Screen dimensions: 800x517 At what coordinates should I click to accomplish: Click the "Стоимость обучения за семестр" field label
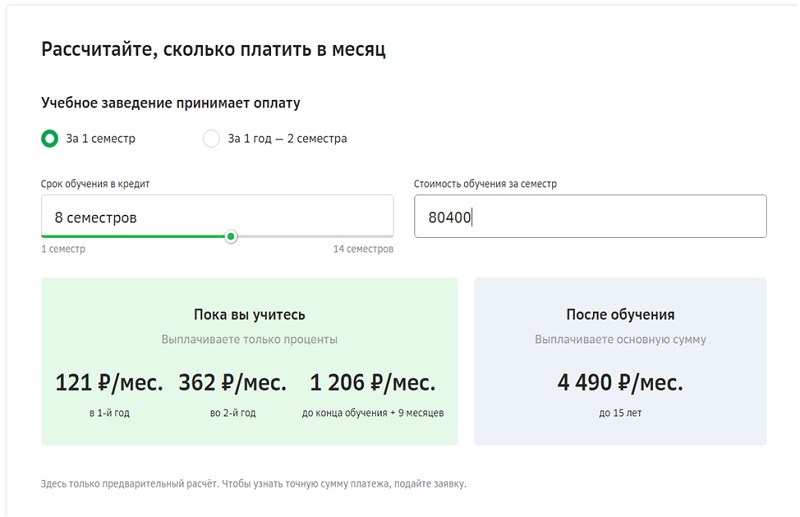pos(485,184)
